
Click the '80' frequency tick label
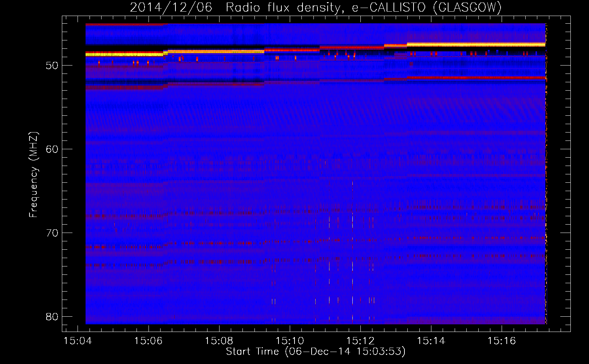tap(52, 317)
